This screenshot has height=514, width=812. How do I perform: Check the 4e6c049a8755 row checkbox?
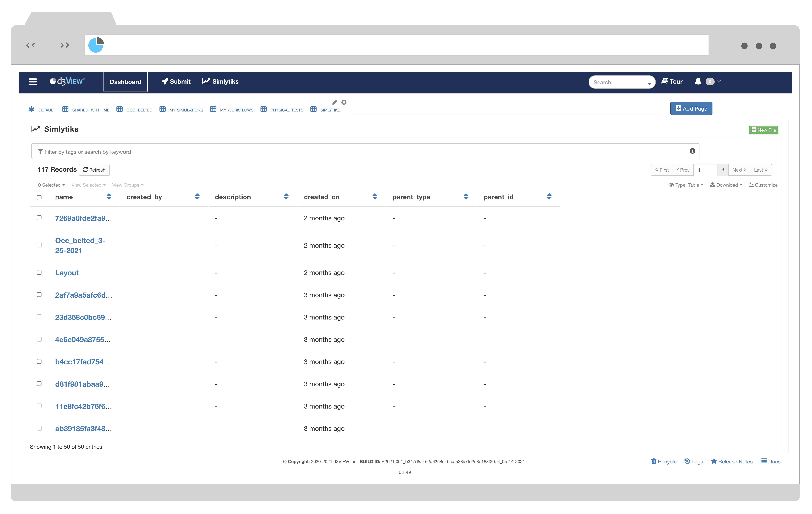[39, 339]
